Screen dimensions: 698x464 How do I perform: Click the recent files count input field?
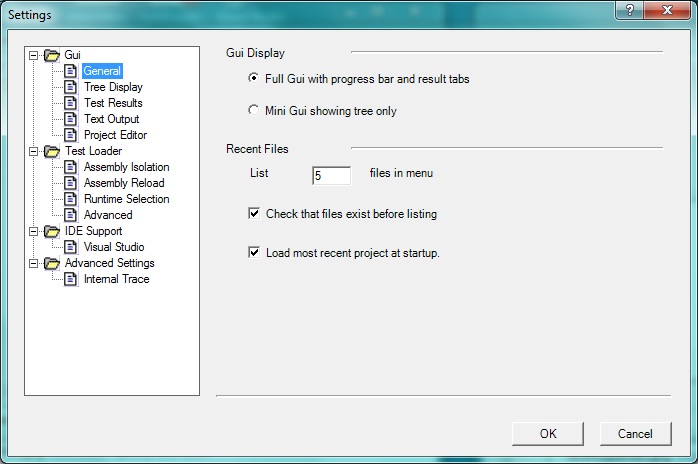(331, 175)
